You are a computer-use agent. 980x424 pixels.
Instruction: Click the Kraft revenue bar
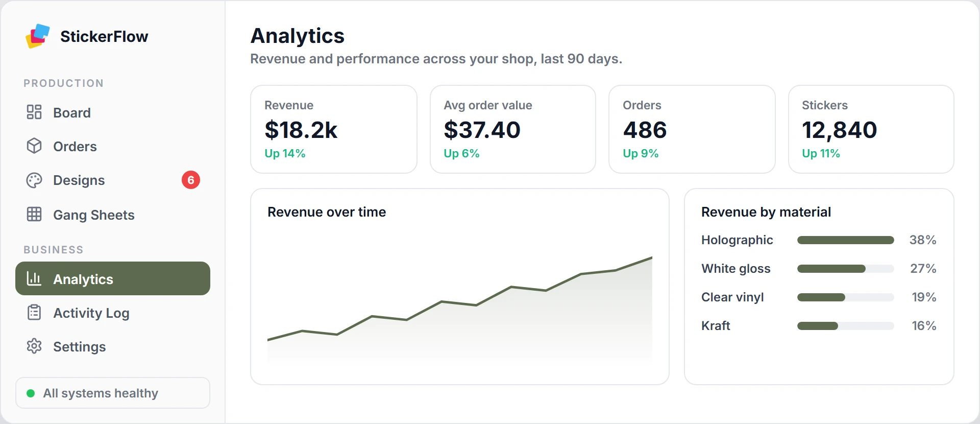click(x=845, y=326)
